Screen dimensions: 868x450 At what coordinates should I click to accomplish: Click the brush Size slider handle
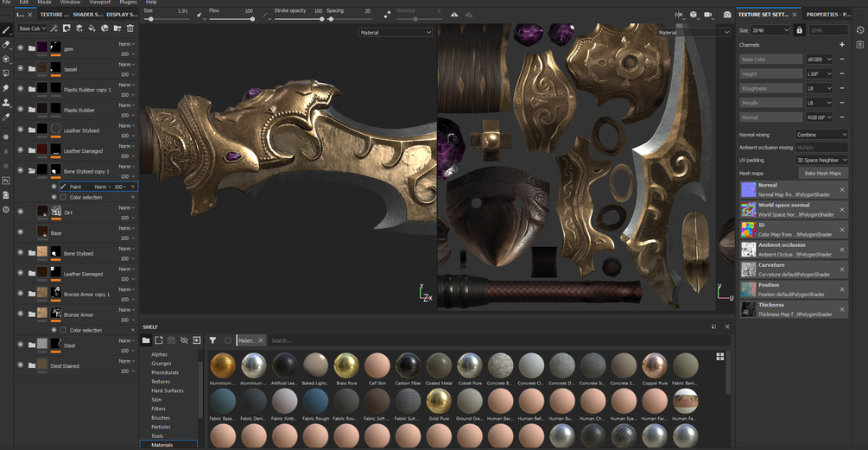click(x=151, y=19)
